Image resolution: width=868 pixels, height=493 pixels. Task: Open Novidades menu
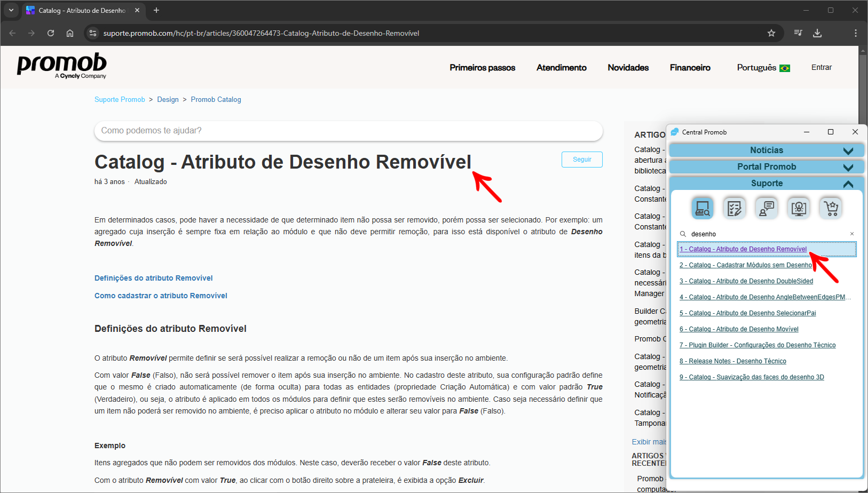pos(628,68)
